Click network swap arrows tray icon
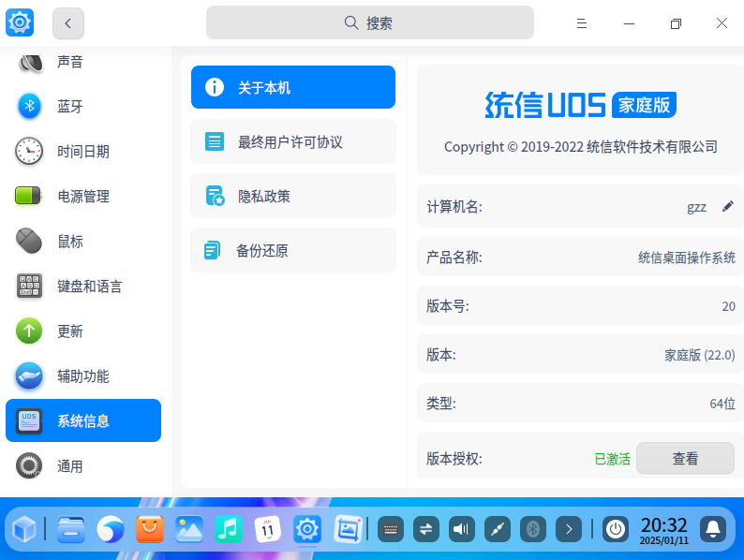This screenshot has width=744, height=560. [x=426, y=529]
